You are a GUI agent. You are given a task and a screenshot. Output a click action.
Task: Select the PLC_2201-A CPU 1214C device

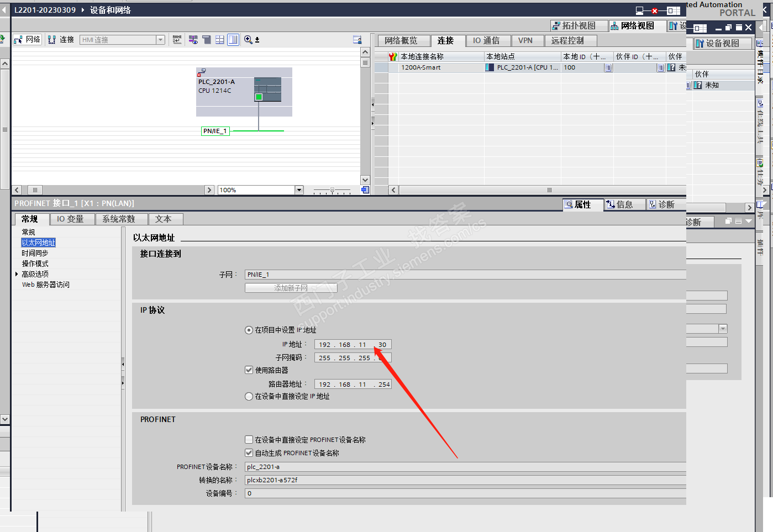point(244,92)
